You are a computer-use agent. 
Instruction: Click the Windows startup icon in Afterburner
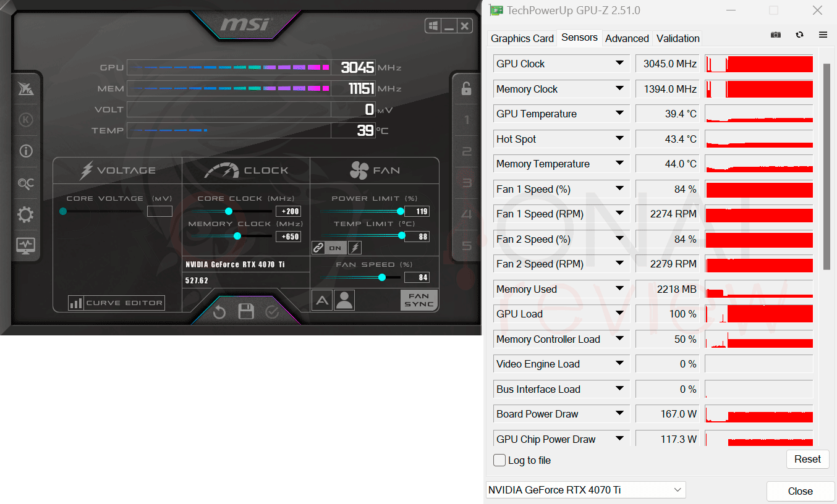pyautogui.click(x=433, y=26)
